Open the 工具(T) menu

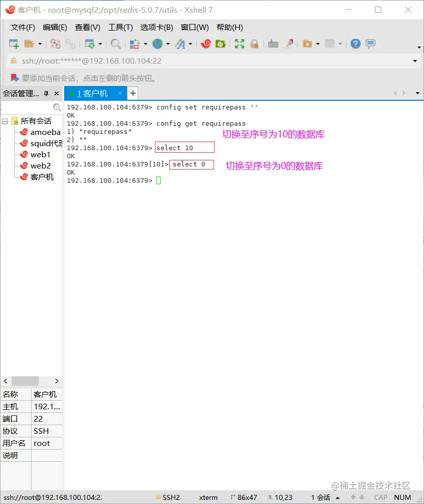[x=120, y=27]
